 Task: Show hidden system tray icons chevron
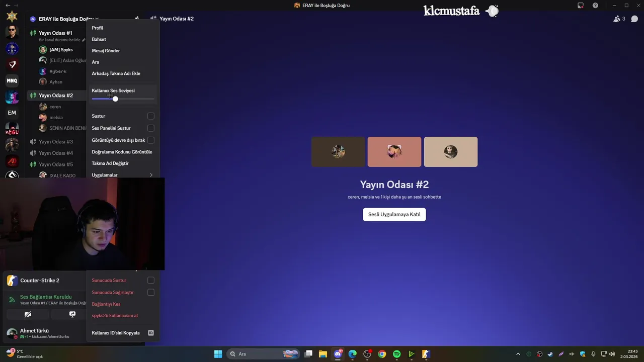point(518,354)
